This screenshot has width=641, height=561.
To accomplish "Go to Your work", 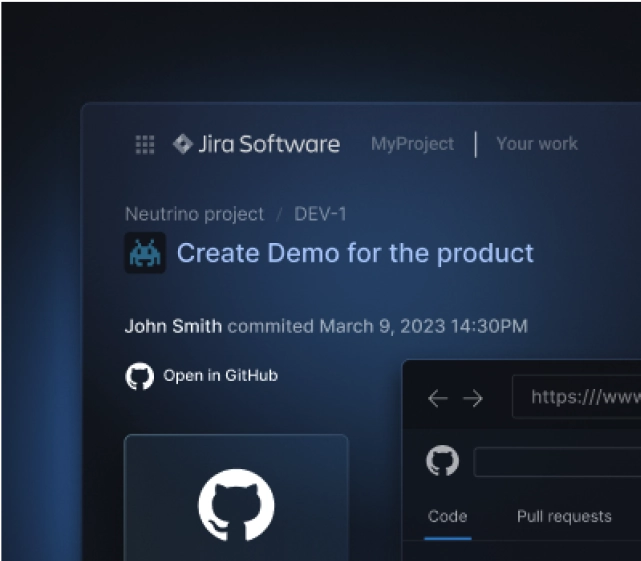I will pyautogui.click(x=537, y=144).
